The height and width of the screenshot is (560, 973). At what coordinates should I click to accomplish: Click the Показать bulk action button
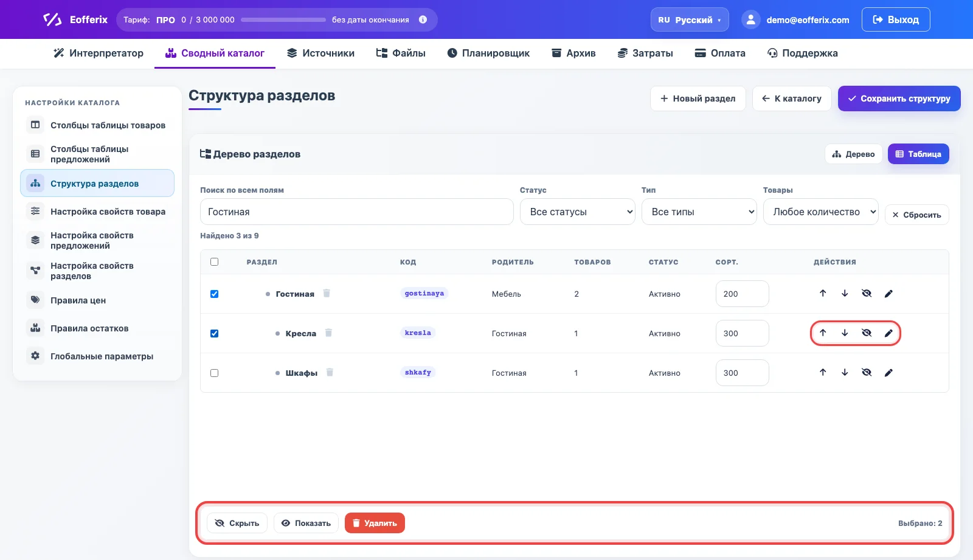click(306, 523)
